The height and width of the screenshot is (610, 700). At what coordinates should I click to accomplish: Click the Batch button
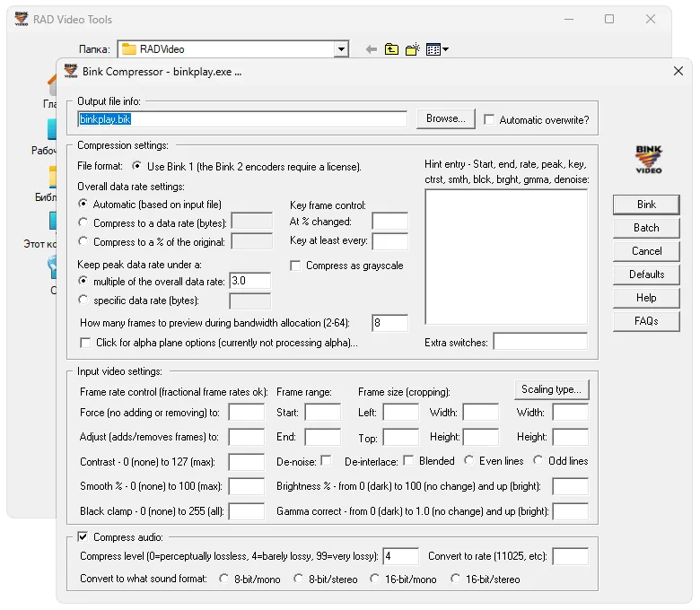[646, 228]
